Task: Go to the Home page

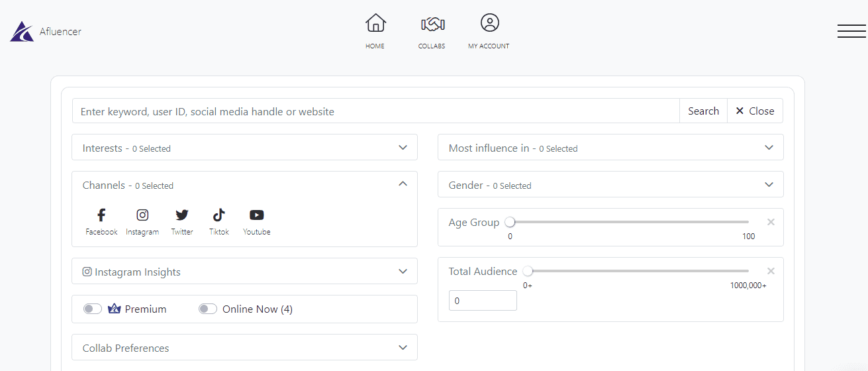Action: click(375, 31)
